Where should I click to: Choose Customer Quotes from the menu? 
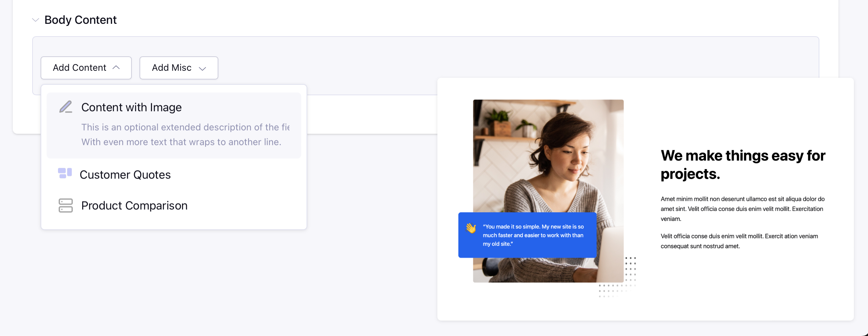[x=174, y=175]
